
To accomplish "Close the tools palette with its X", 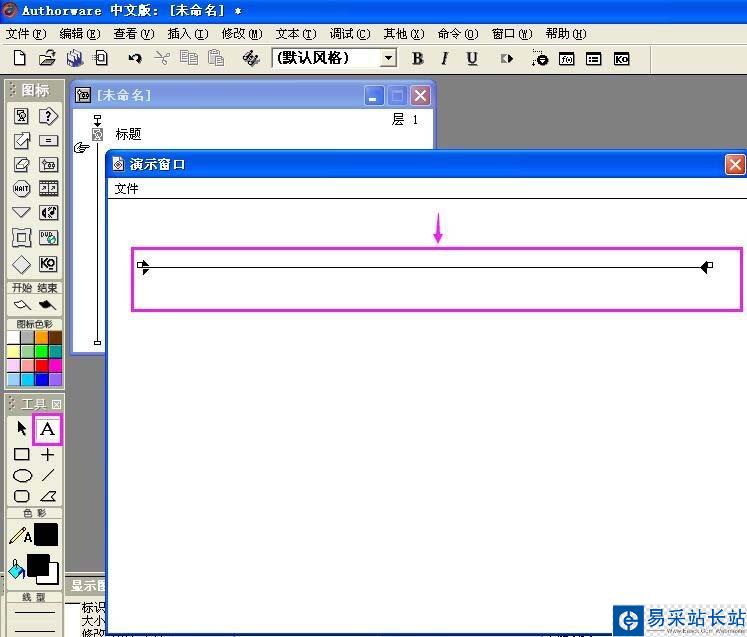I will tap(56, 404).
